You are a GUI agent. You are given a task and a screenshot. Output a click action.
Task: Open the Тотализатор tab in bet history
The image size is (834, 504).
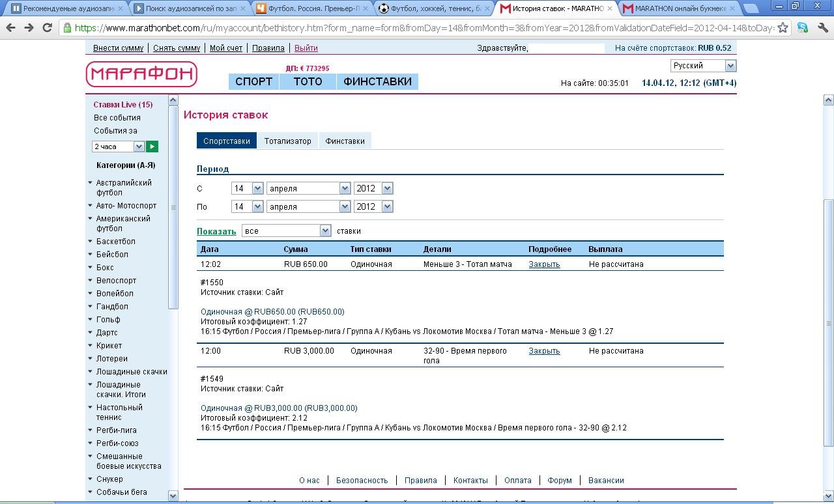coord(287,141)
